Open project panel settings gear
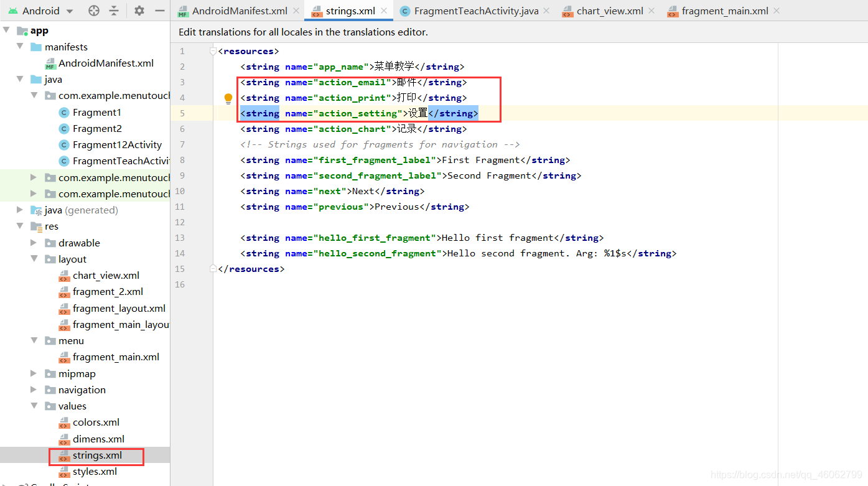 [139, 11]
